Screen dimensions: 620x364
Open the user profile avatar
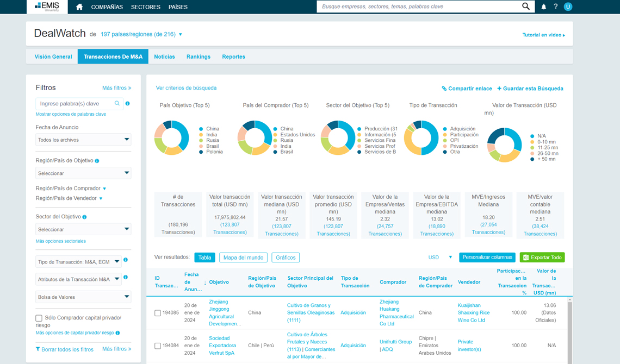coord(568,7)
